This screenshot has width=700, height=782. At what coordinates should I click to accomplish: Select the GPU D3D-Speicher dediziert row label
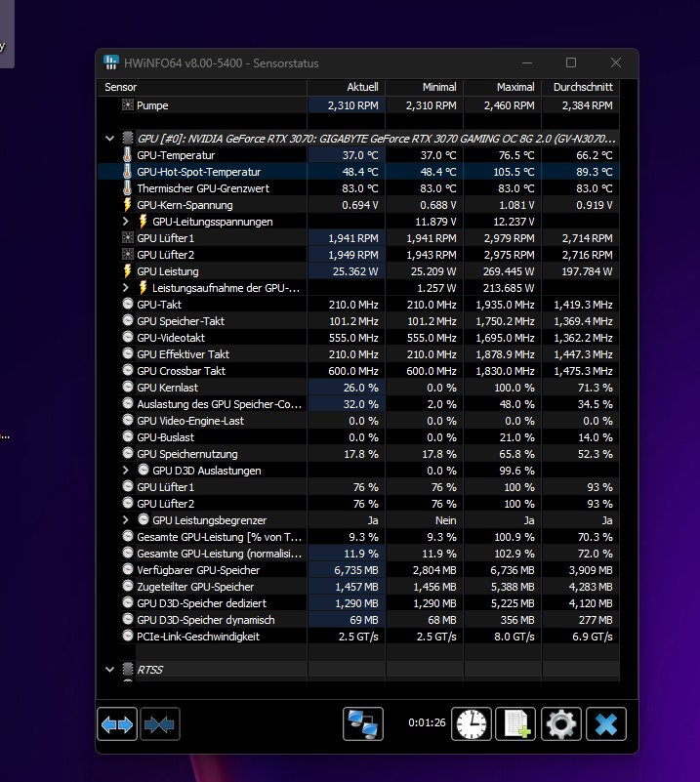[x=201, y=603]
